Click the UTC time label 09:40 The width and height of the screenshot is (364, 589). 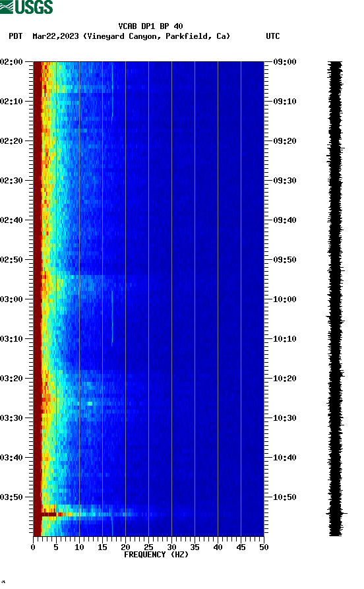[x=285, y=220]
